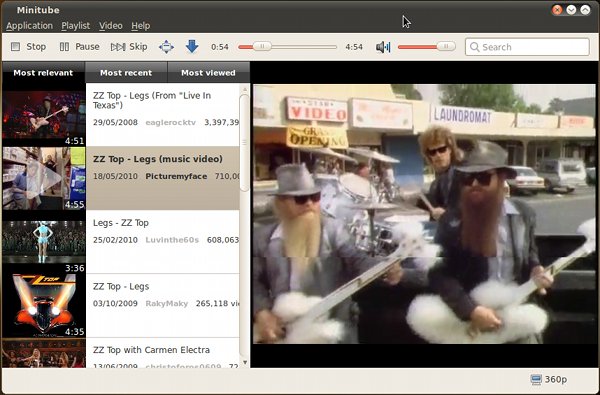Switch to the Most recent tab
This screenshot has height=395, width=600.
[126, 72]
